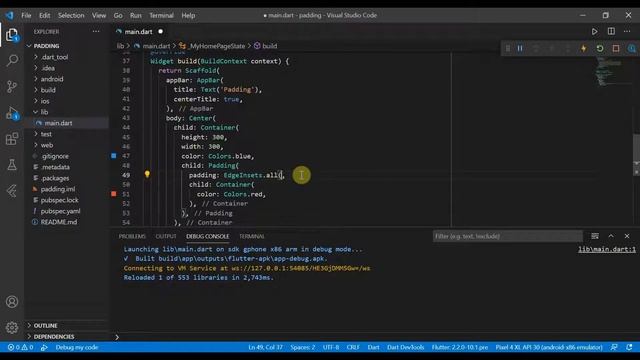Click the debug toolbar drag handle
This screenshot has width=640, height=360.
(508, 49)
